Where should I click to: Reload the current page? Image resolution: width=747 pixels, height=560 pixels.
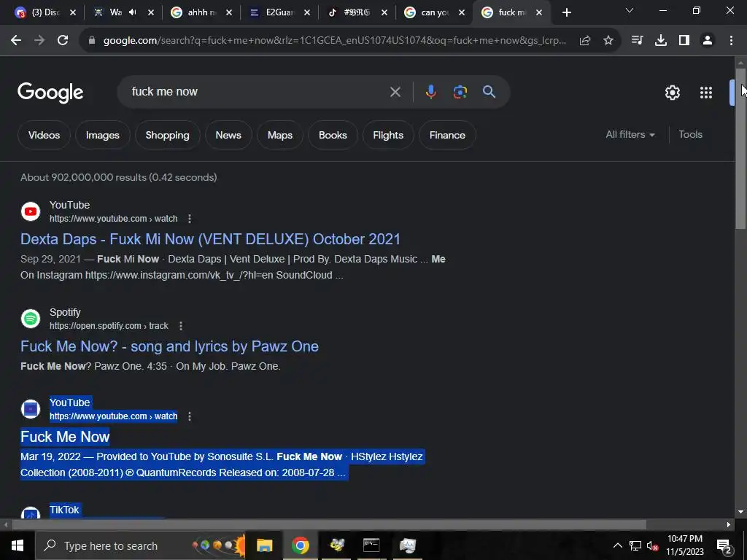click(63, 41)
